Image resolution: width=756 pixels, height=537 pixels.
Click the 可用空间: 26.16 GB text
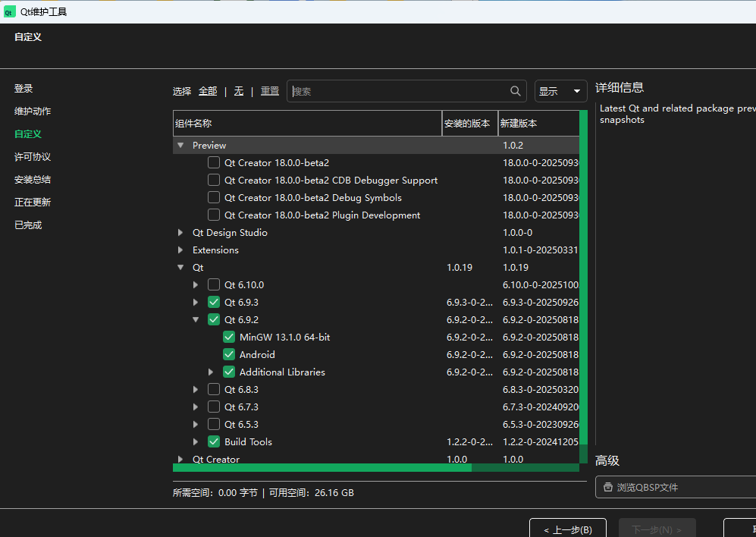click(x=312, y=492)
